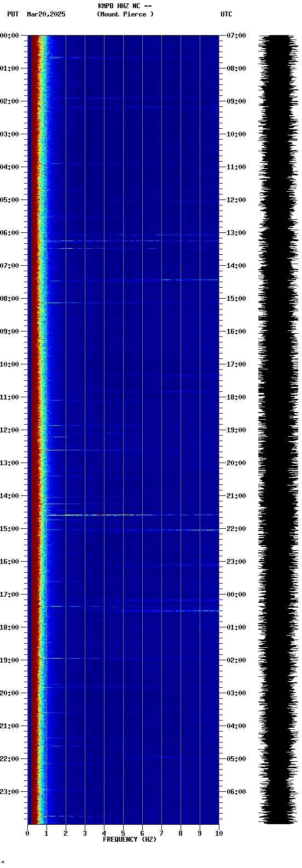This screenshot has width=302, height=868.
Task: Click the 18:00 PDT time label
Action: (x=9, y=627)
